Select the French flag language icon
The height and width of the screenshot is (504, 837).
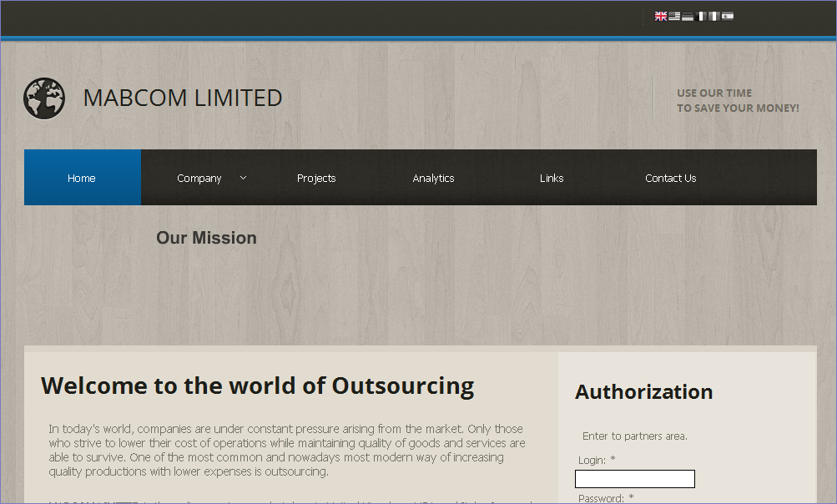(x=701, y=17)
